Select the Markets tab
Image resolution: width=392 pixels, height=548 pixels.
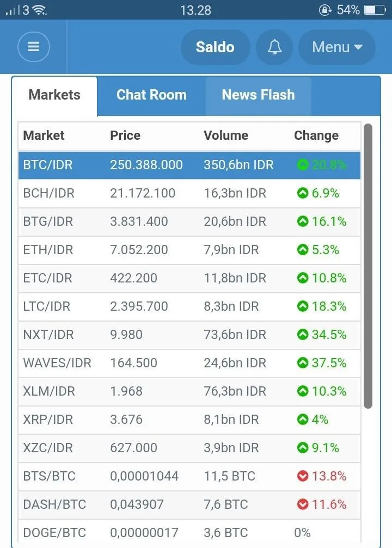click(x=54, y=95)
